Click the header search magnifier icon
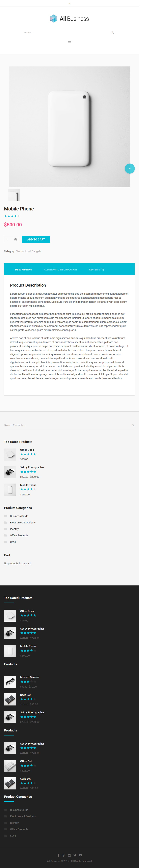The image size is (161, 868). [112, 32]
